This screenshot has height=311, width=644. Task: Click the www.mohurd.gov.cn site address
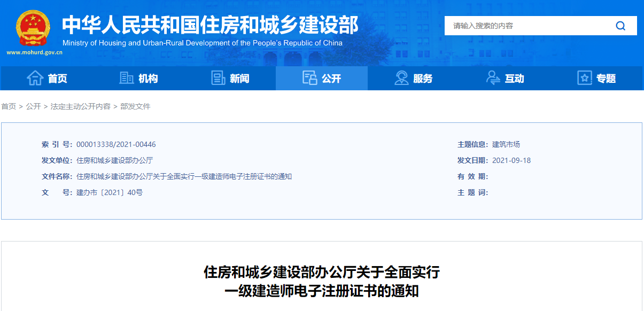(34, 52)
